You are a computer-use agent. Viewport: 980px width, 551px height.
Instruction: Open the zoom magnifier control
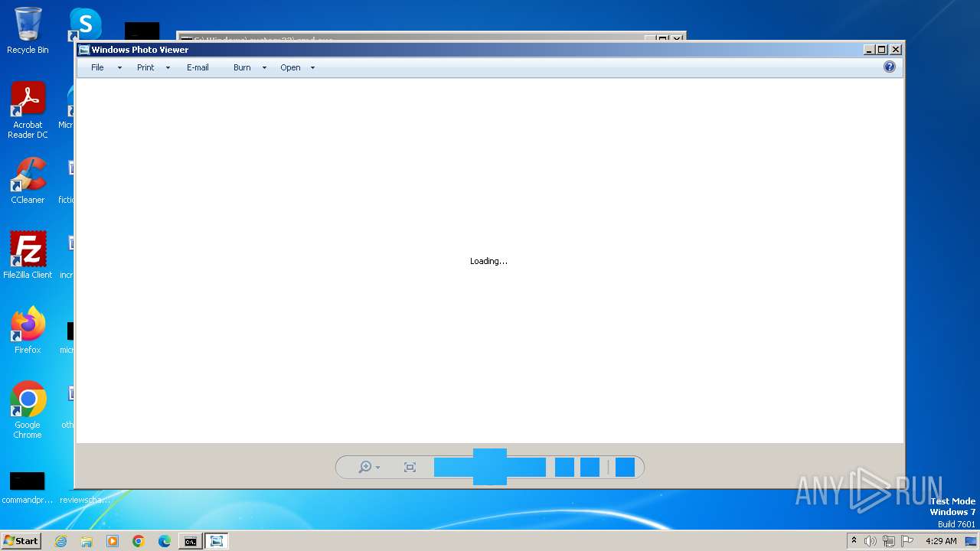[365, 467]
